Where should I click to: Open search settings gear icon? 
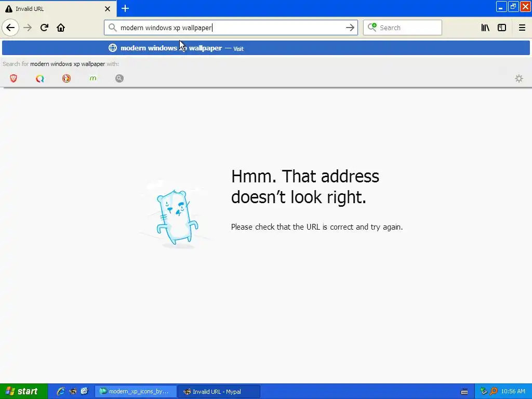point(519,78)
